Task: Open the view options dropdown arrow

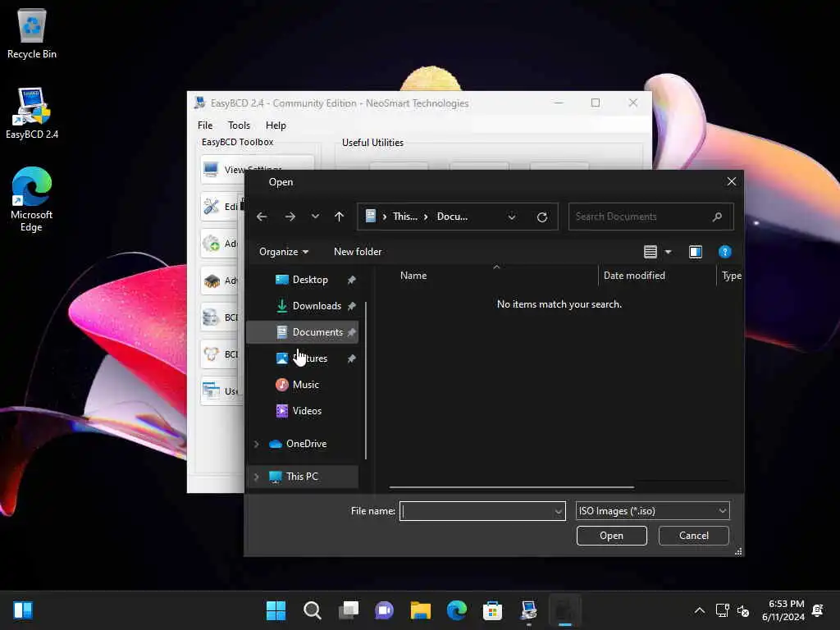Action: (668, 252)
